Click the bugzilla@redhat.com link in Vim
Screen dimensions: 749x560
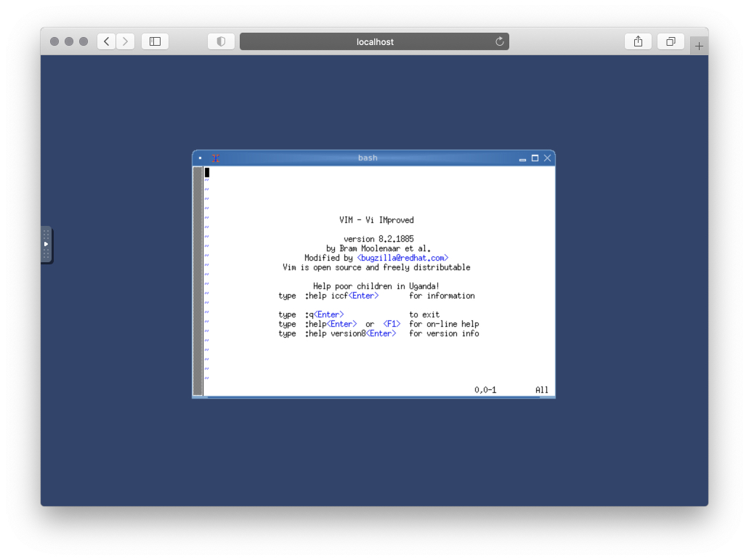coord(402,257)
